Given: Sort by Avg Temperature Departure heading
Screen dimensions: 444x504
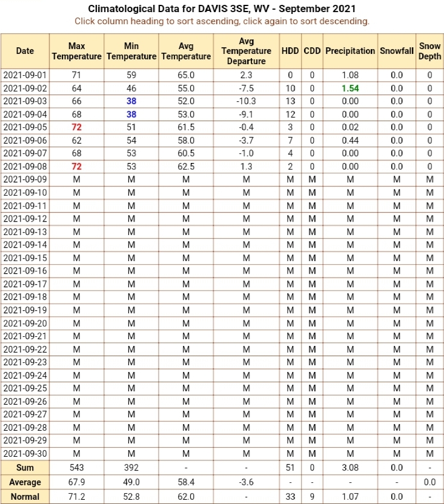Looking at the screenshot, I should (247, 51).
